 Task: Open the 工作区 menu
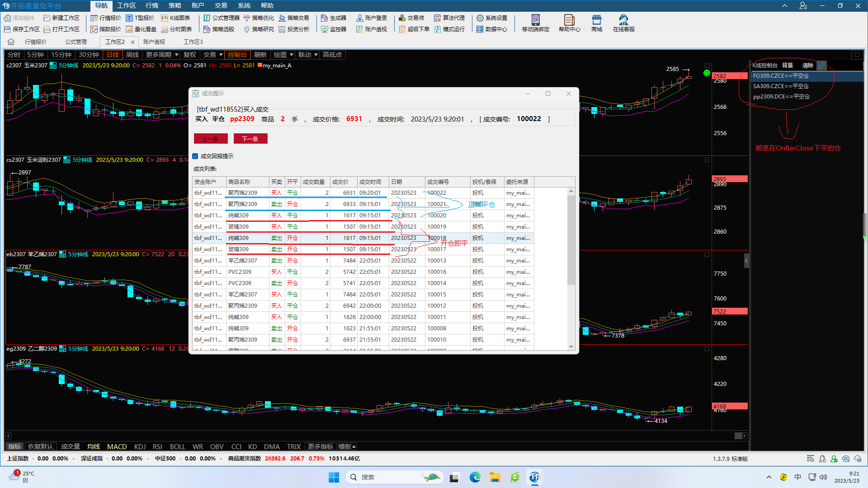point(126,5)
